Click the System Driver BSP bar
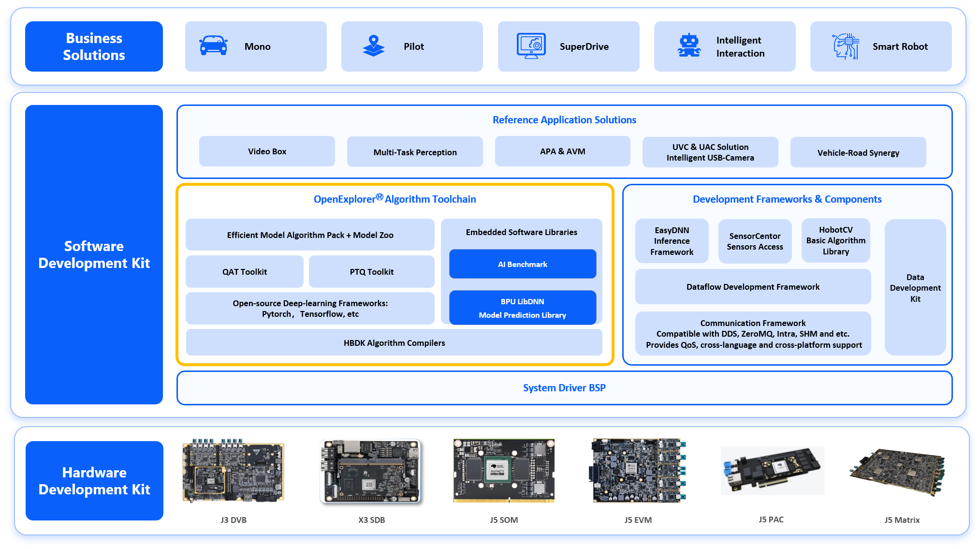980x549 pixels. [564, 388]
